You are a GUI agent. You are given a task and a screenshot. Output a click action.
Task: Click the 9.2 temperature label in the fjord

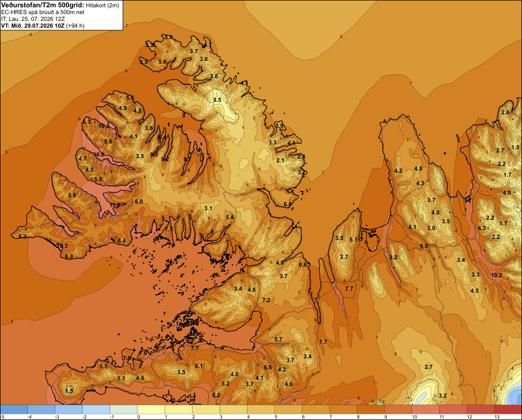point(165,159)
